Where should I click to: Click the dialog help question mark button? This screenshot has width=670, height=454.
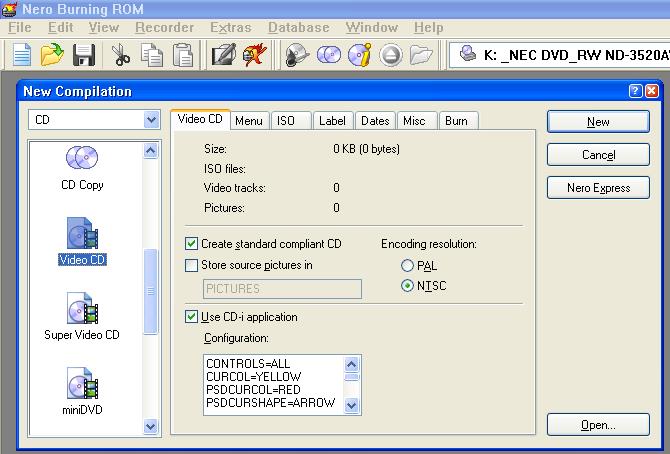pyautogui.click(x=635, y=91)
